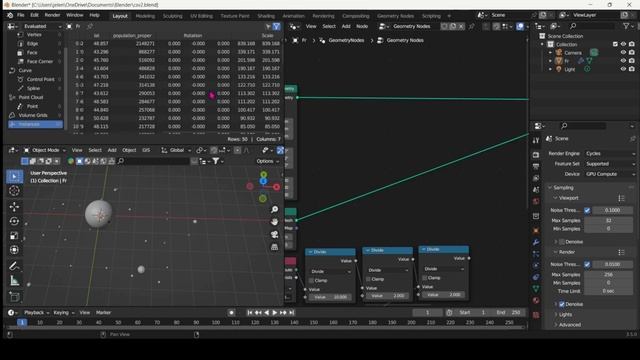Adjust Viewport Max Samples field

608,220
